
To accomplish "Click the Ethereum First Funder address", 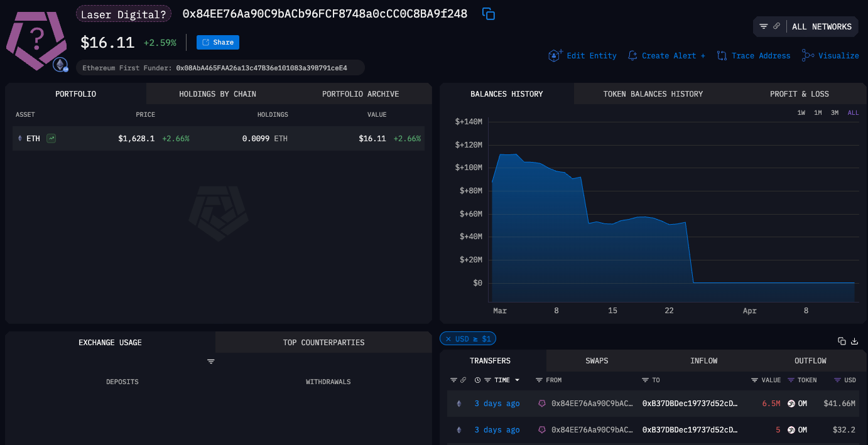I will coord(261,67).
